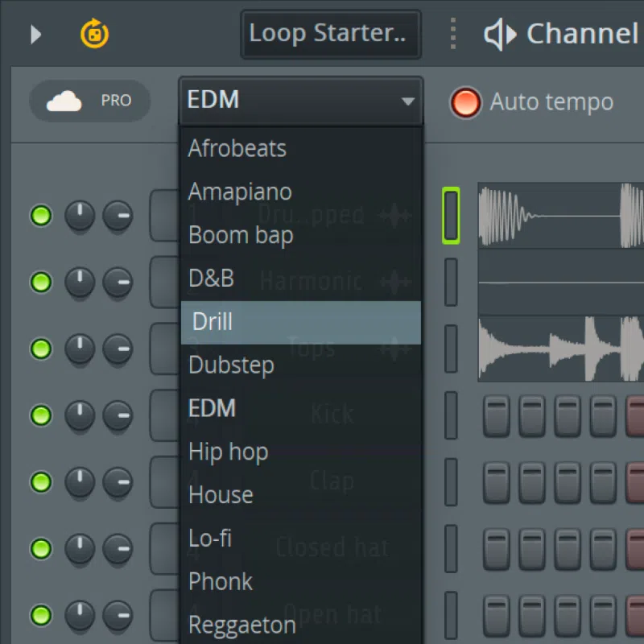Image resolution: width=644 pixels, height=644 pixels.
Task: Click the Tops channel waveform preview
Action: pos(560,349)
